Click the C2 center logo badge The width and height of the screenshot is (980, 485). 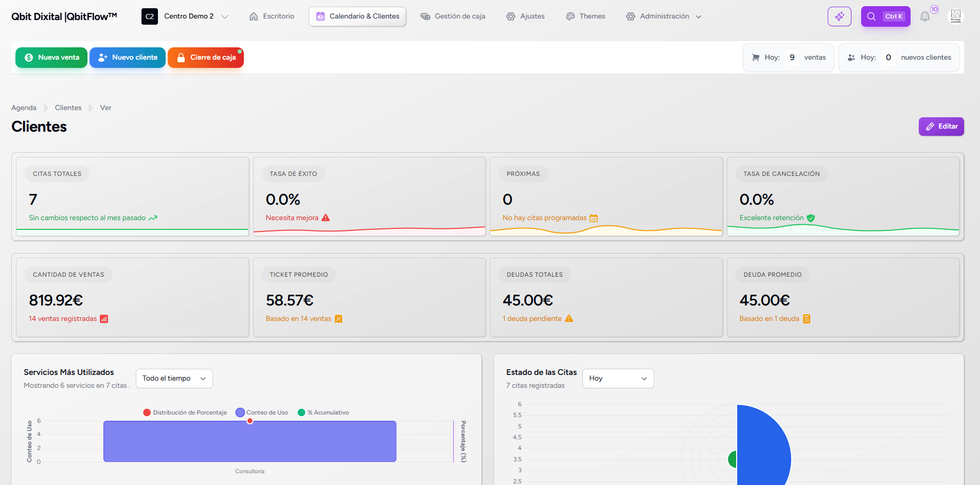click(x=150, y=16)
